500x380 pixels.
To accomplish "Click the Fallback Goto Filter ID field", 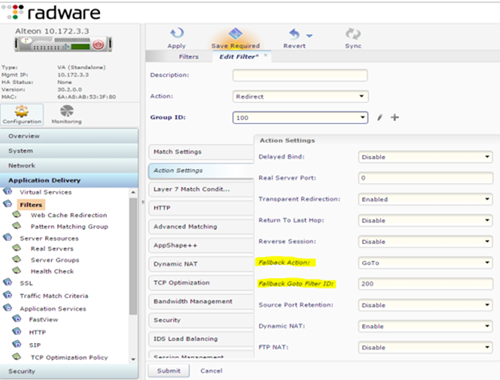I will click(425, 284).
